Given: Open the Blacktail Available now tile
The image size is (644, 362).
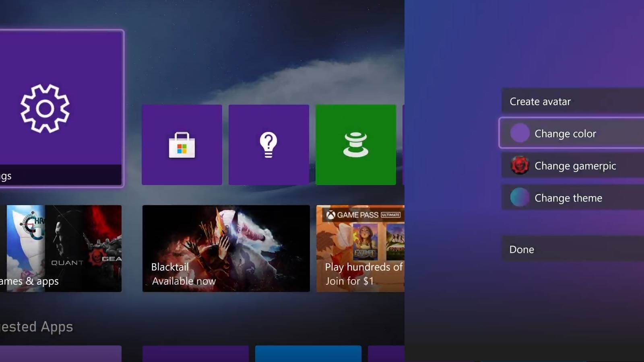Looking at the screenshot, I should [x=226, y=249].
